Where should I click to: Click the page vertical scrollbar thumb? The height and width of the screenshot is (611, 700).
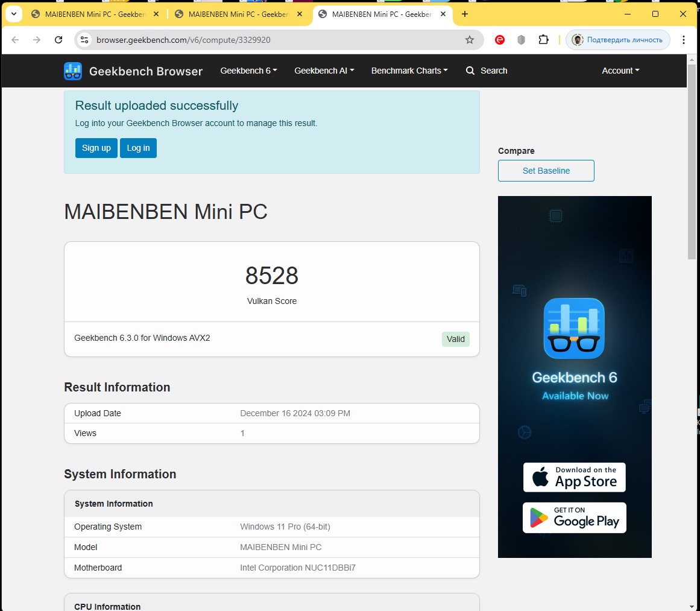[x=692, y=161]
